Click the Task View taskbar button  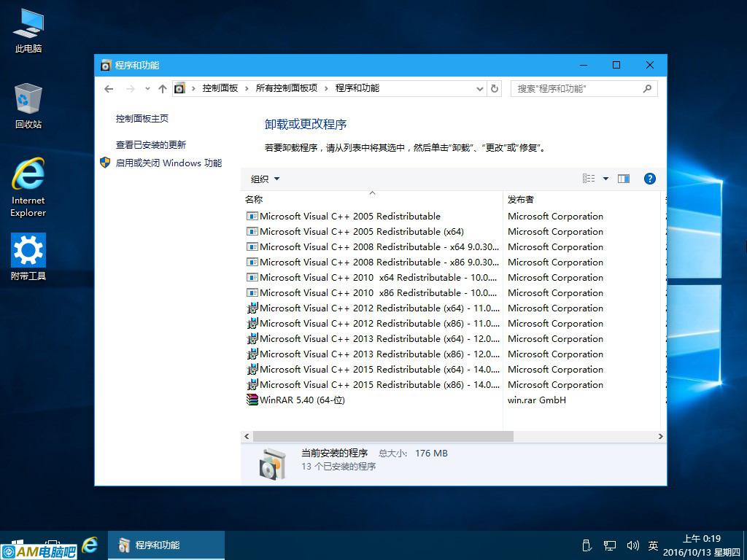pos(53,542)
